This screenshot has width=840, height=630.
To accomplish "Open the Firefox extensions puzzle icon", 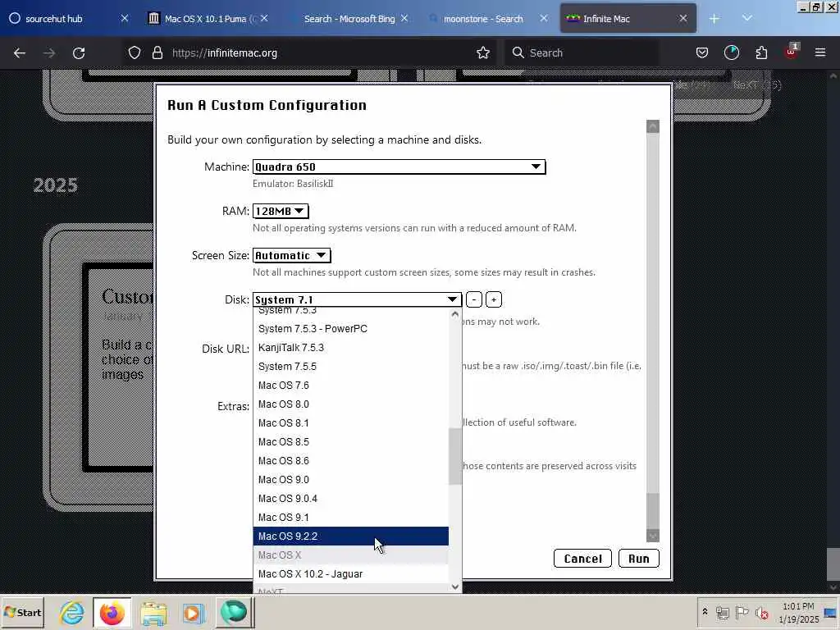I will pos(761,53).
